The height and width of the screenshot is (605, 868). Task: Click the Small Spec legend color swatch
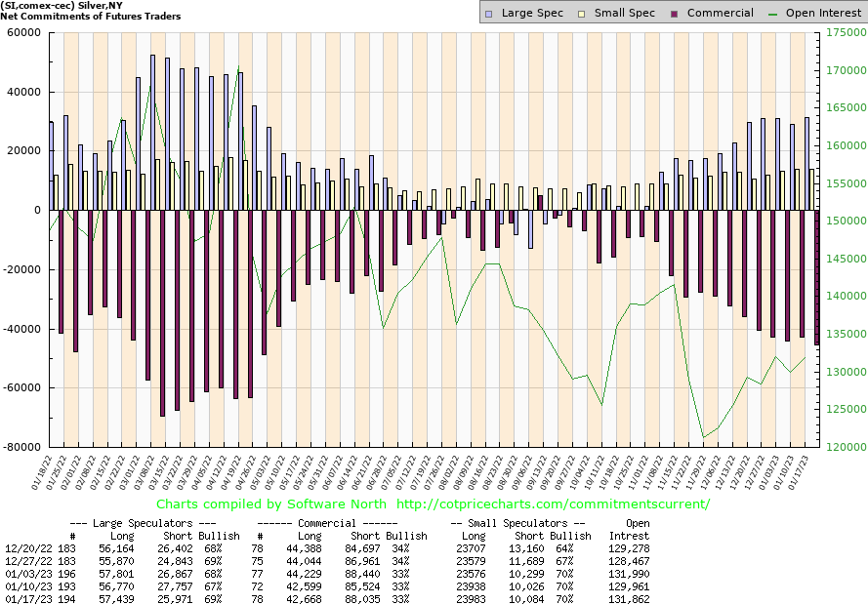point(585,14)
